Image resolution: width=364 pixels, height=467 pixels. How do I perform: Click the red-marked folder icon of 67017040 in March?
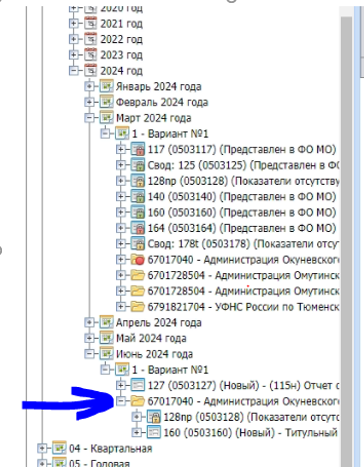[x=137, y=259]
